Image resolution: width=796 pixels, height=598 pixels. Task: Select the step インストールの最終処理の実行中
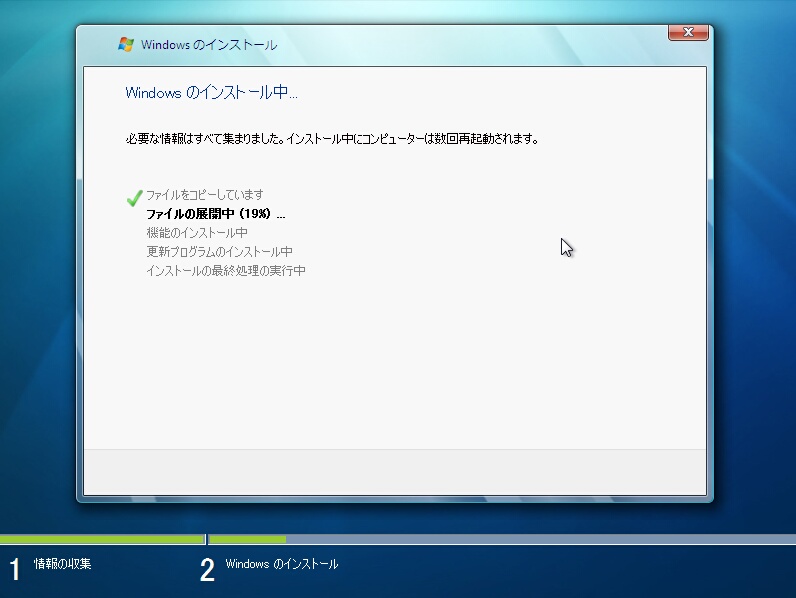click(226, 270)
